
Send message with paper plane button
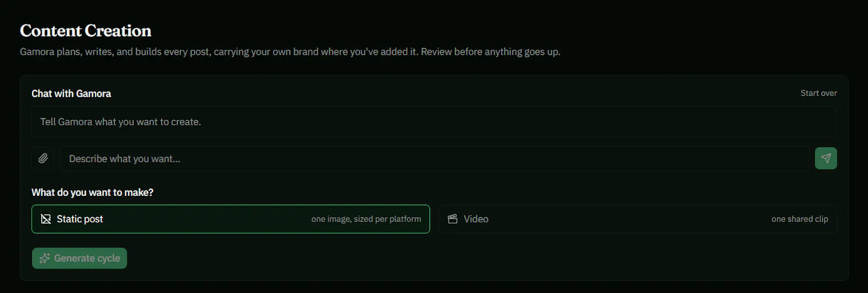tap(826, 158)
